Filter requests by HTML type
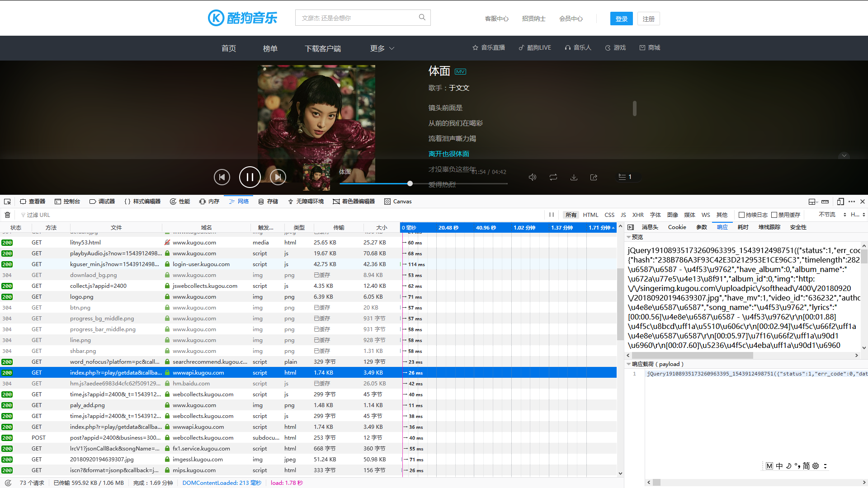The width and height of the screenshot is (868, 488). point(590,215)
